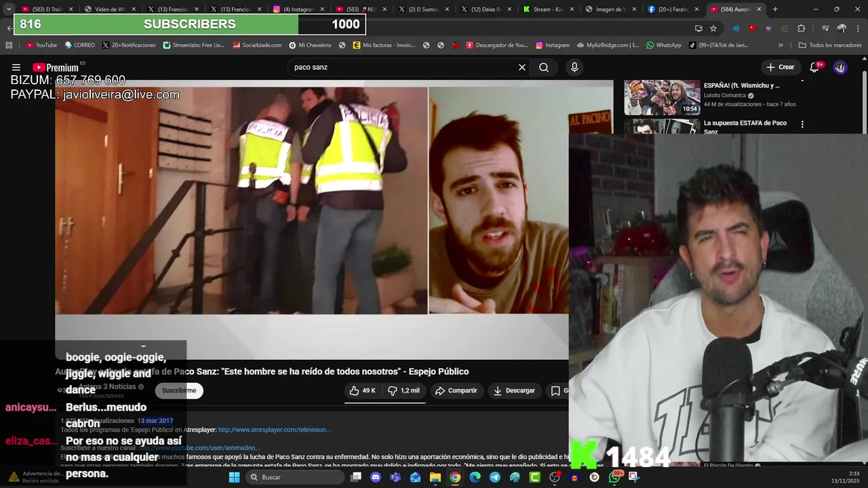The image size is (868, 488).
Task: Click the magnifier search button
Action: [544, 67]
